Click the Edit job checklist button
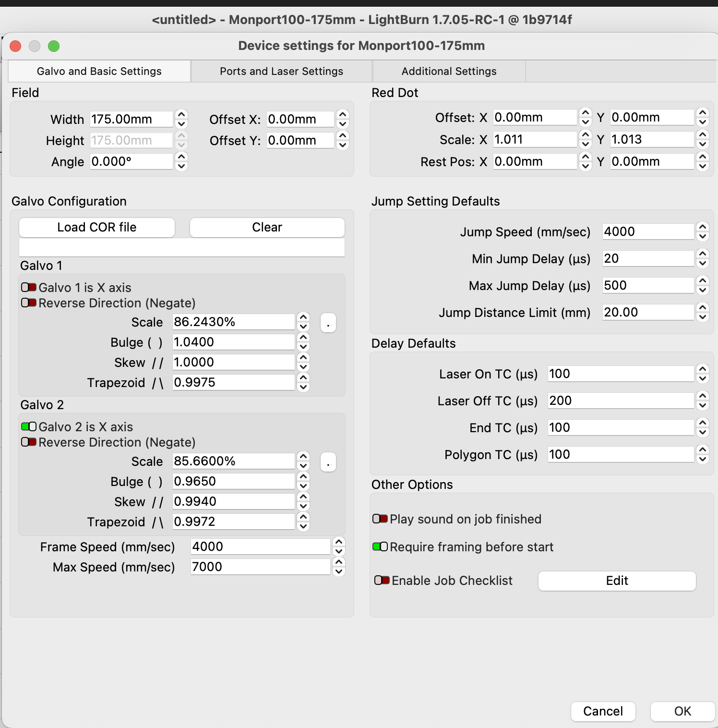The height and width of the screenshot is (728, 718). [617, 581]
